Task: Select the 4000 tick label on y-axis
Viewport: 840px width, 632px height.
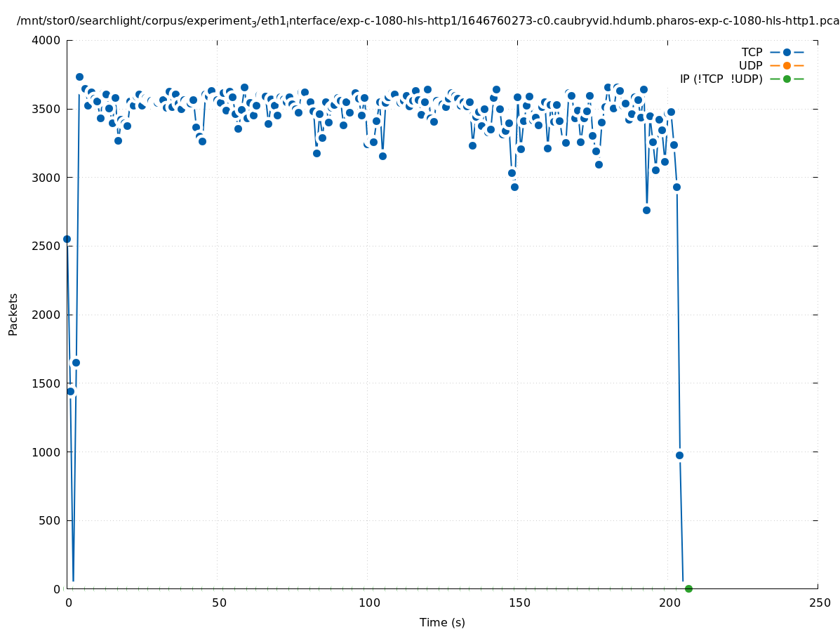Action: click(47, 40)
